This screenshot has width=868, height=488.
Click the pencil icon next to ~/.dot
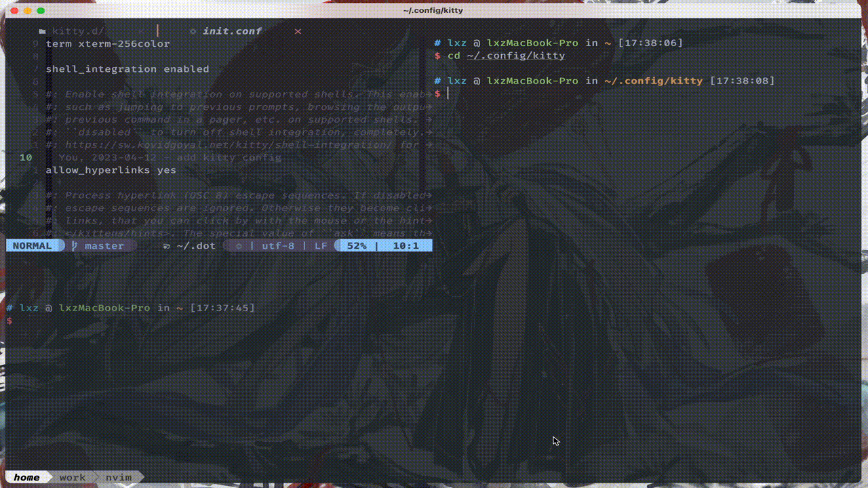[166, 246]
